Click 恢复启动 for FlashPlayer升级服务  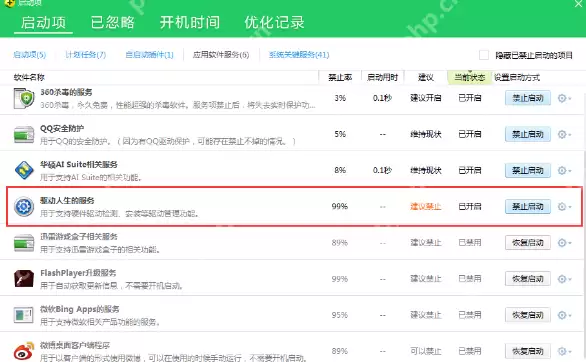coord(528,279)
